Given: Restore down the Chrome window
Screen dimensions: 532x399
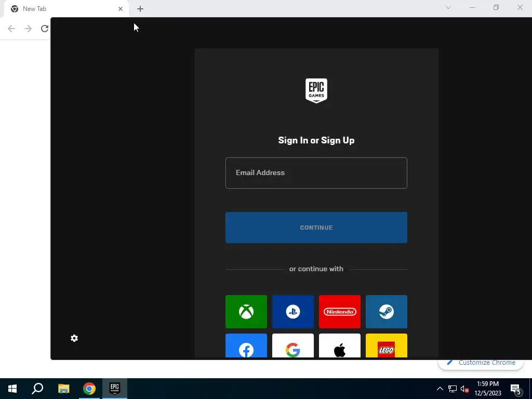Looking at the screenshot, I should point(496,7).
